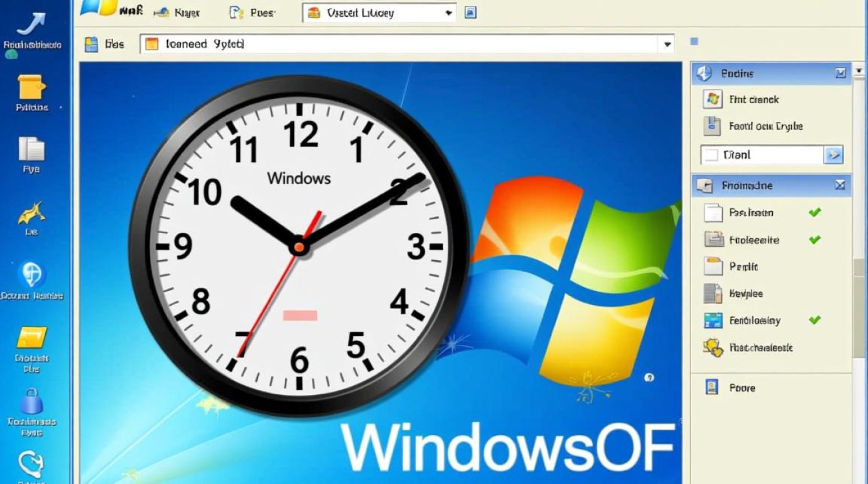Click the white documents desktop icon labeled Fye
Viewport: 868px width, 484px height.
pos(31,149)
